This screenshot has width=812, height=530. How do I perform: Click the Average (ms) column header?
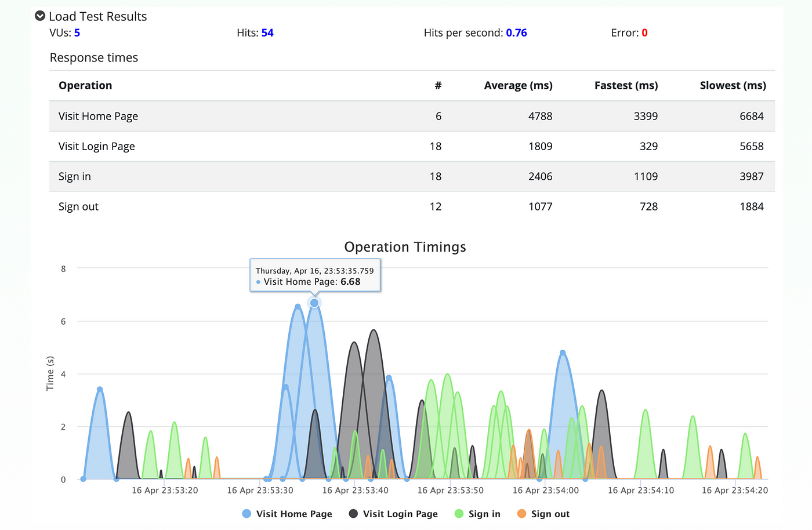518,85
